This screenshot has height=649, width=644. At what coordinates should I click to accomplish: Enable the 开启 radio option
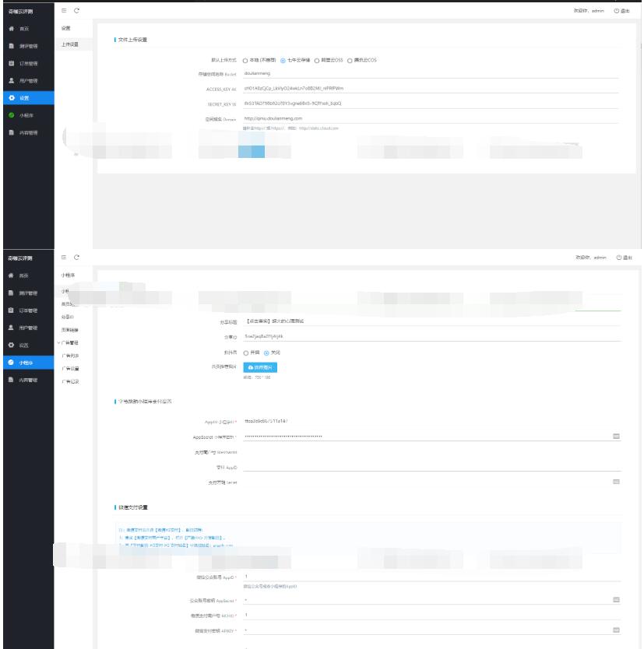coord(246,353)
